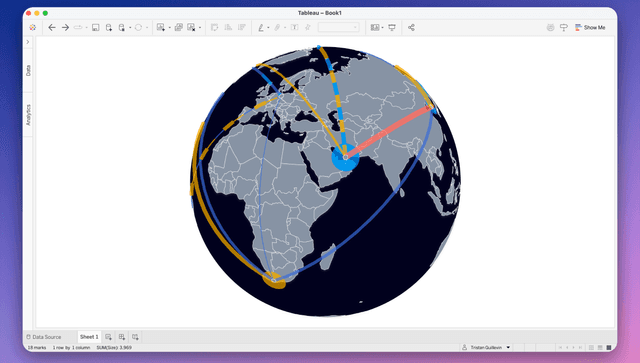Screen dimensions: 640x363
Task: Open the Share workbook icon
Action: coord(411,27)
